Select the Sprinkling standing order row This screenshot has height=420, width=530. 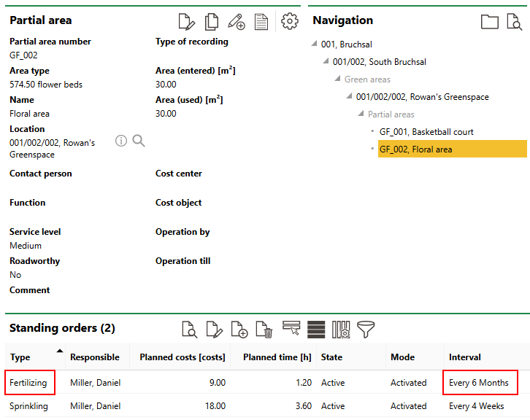click(28, 406)
